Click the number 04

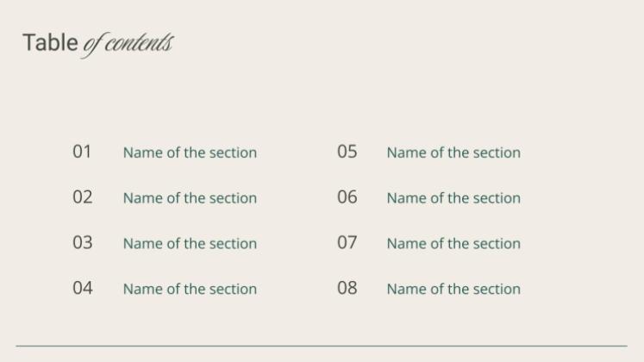(x=82, y=288)
